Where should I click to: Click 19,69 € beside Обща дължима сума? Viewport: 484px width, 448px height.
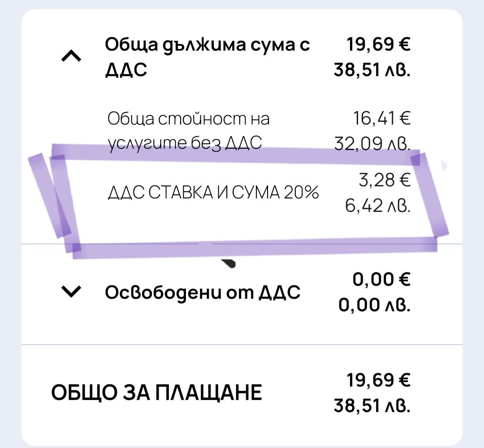coord(379,44)
